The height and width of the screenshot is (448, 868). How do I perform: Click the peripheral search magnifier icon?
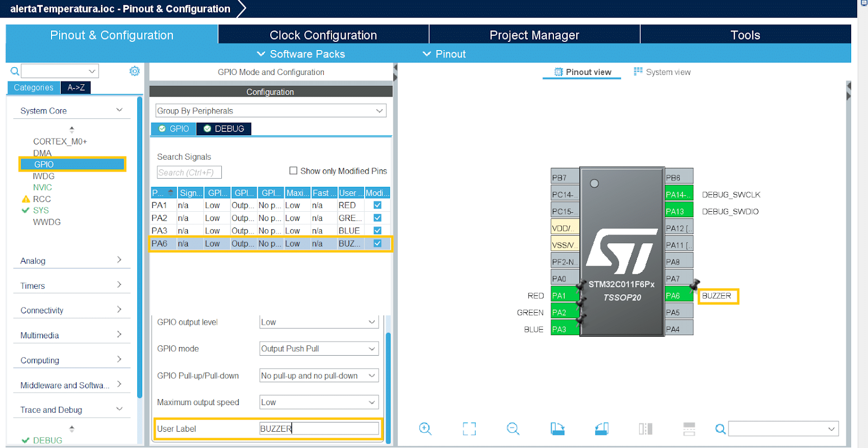(x=15, y=71)
